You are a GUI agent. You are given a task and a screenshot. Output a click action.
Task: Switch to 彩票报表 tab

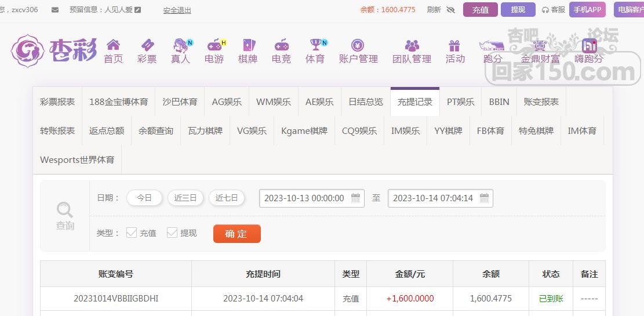click(x=57, y=102)
